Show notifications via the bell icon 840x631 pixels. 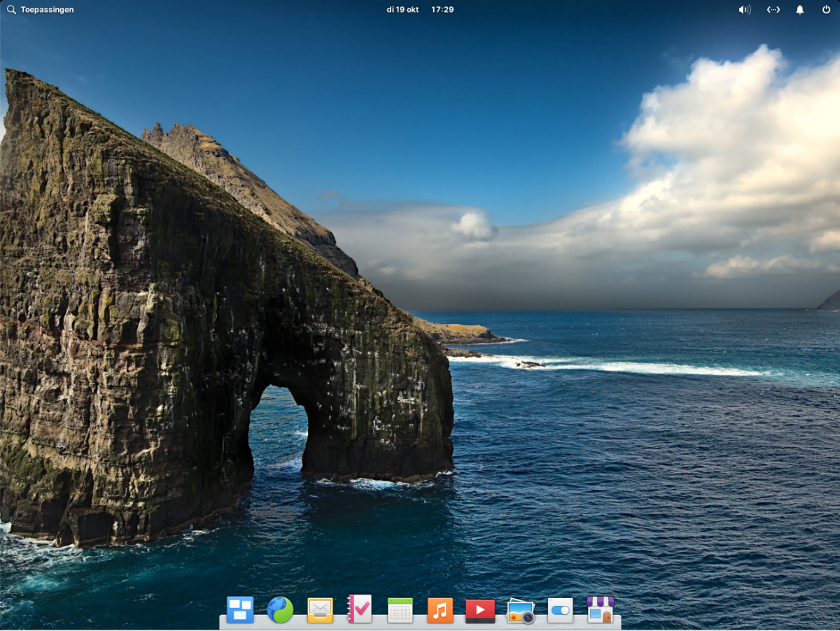coord(799,10)
